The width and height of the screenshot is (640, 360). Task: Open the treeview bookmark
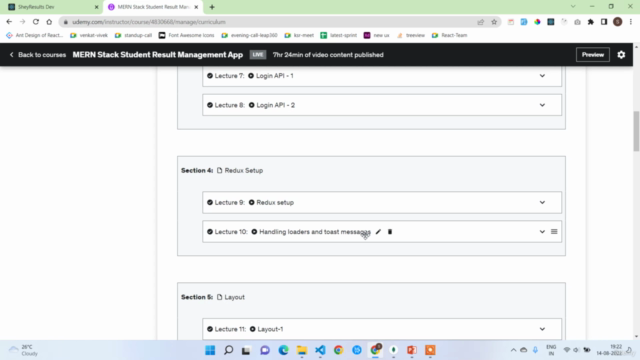411,36
